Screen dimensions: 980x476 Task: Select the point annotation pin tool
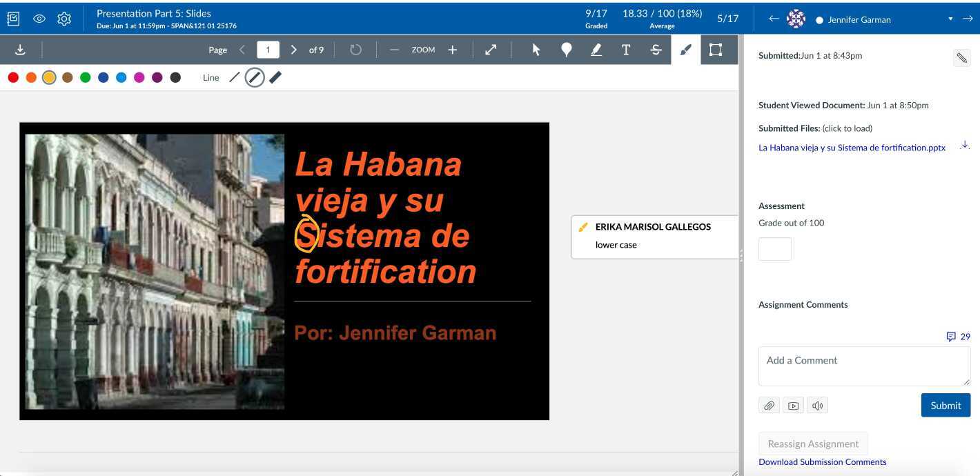click(x=566, y=50)
